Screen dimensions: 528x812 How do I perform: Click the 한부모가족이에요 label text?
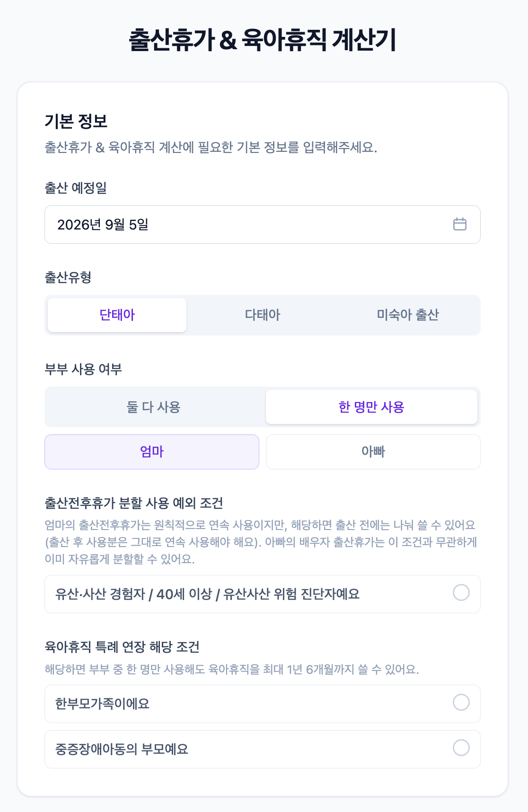click(103, 704)
